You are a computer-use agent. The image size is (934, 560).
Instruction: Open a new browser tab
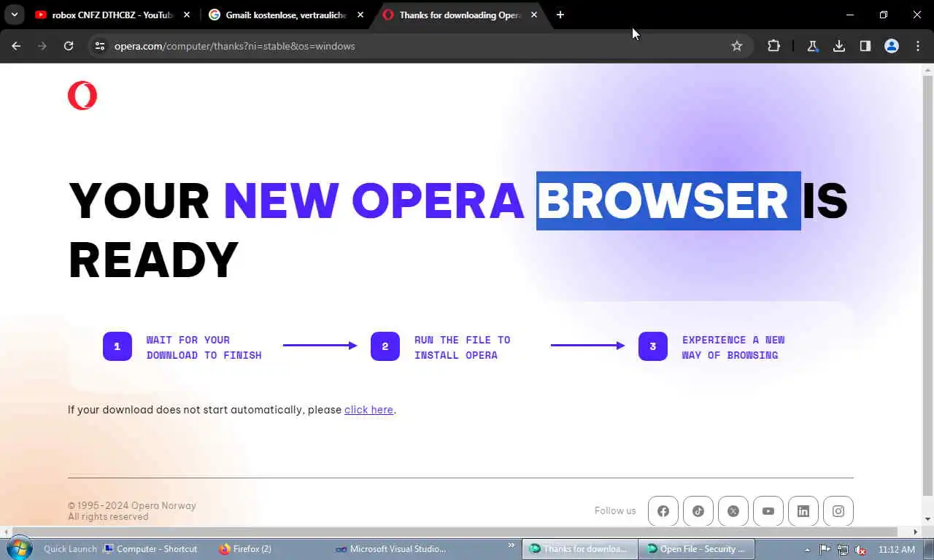click(x=560, y=15)
